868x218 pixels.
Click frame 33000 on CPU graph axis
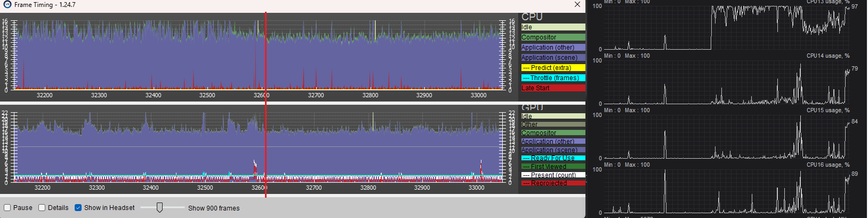coord(478,95)
